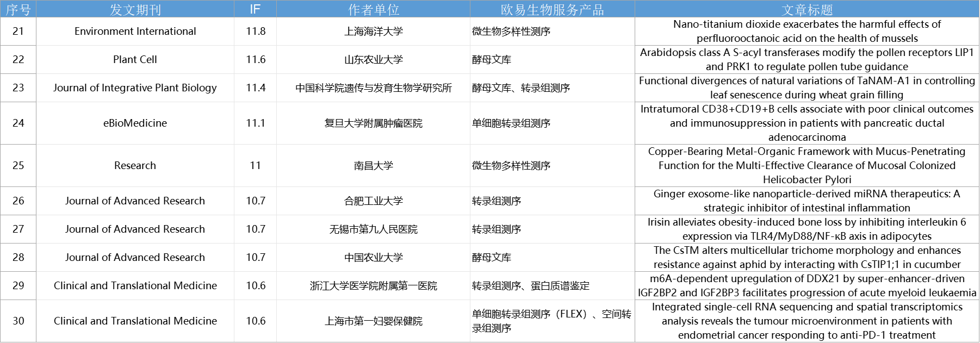Click the Irisin alleviates obesity-induced bone loss title
Viewport: 980px width, 343px height.
tap(807, 229)
